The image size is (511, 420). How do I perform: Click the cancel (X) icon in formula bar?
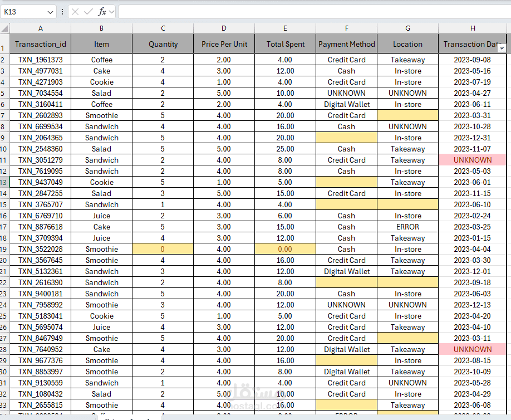pos(75,12)
